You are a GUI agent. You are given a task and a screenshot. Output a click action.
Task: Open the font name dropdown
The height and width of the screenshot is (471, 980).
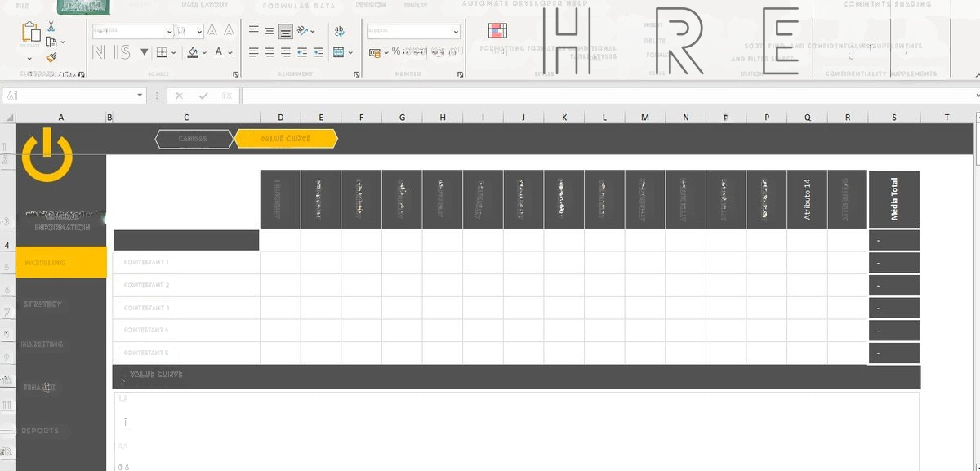tap(169, 31)
